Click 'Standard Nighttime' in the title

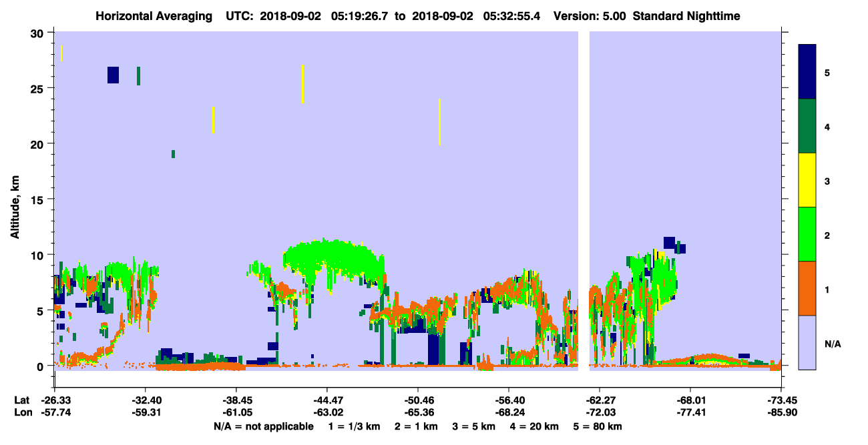(x=686, y=15)
